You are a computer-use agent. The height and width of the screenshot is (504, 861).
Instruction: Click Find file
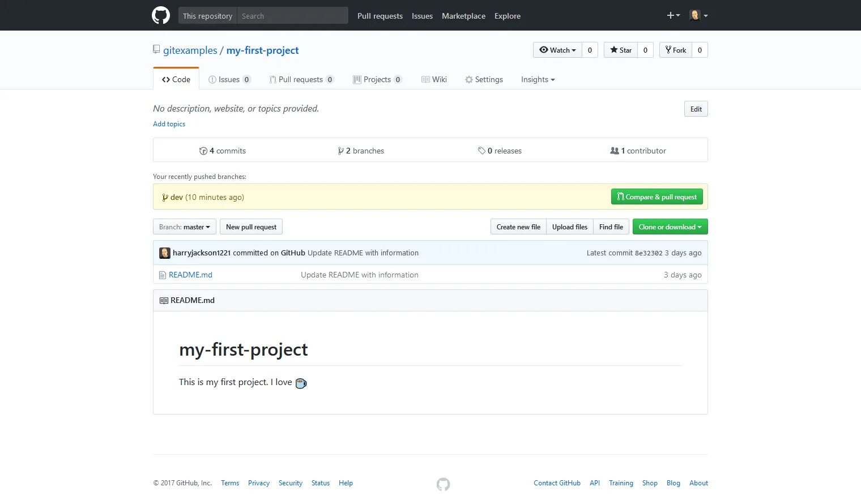(x=611, y=227)
